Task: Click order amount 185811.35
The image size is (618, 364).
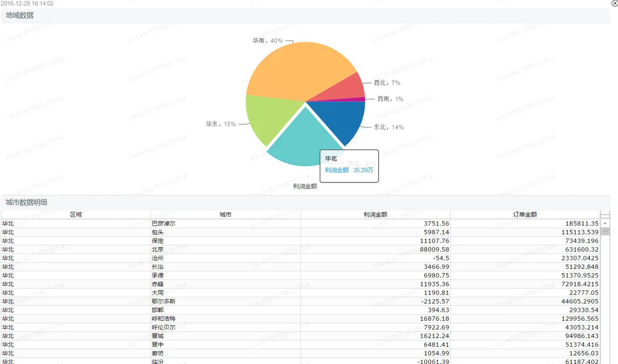Action: [x=582, y=224]
